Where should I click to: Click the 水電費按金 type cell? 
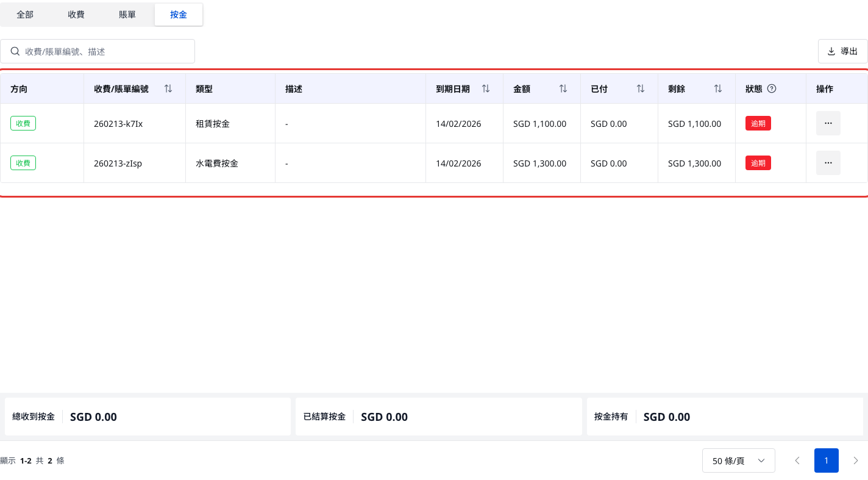tap(217, 163)
